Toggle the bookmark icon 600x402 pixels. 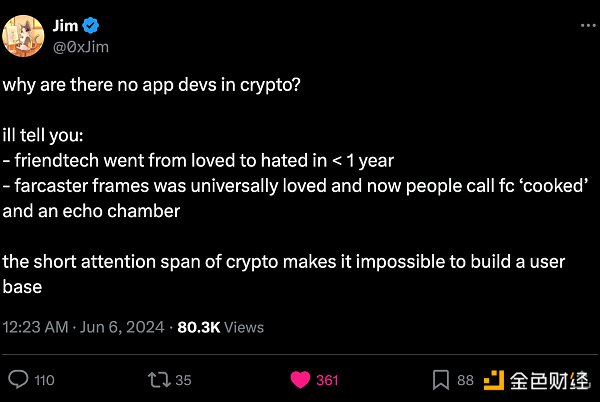(x=441, y=379)
